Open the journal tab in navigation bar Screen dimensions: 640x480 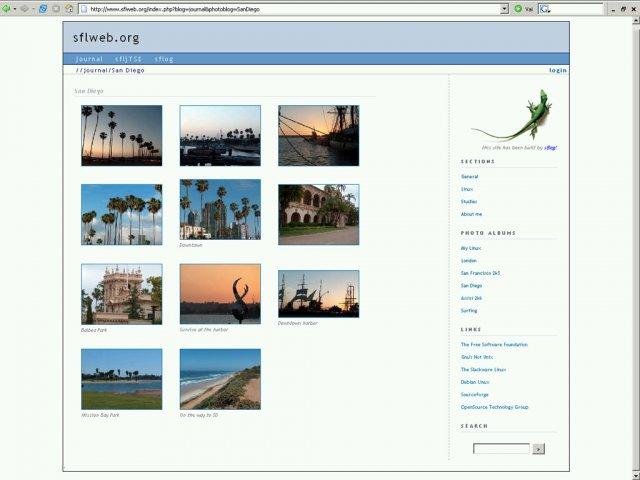point(89,59)
